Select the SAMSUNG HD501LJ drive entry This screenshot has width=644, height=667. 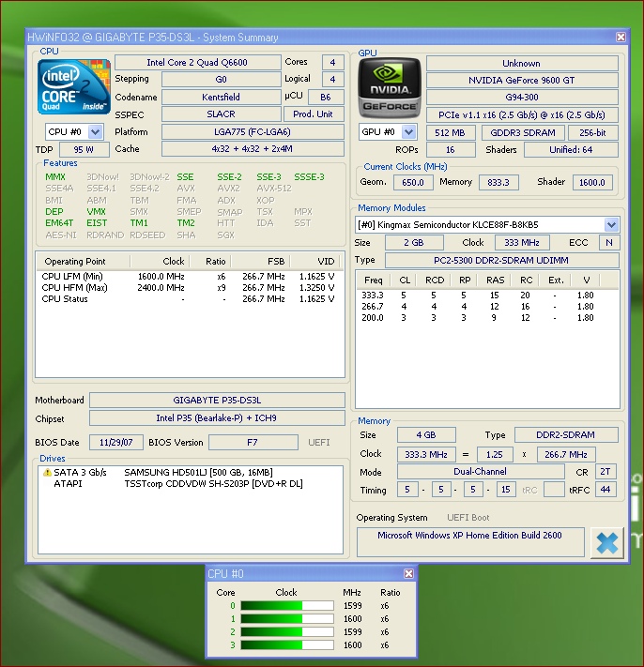[191, 472]
